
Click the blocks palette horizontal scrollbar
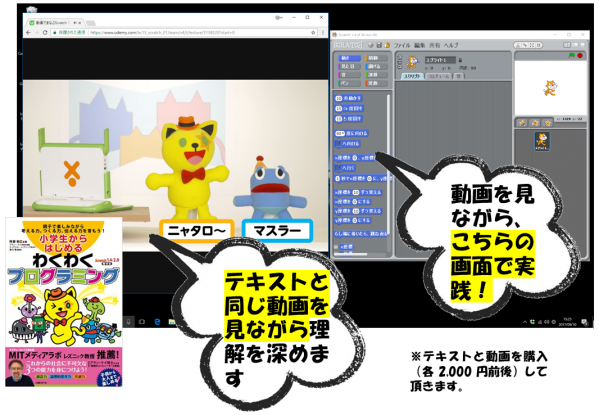point(351,254)
